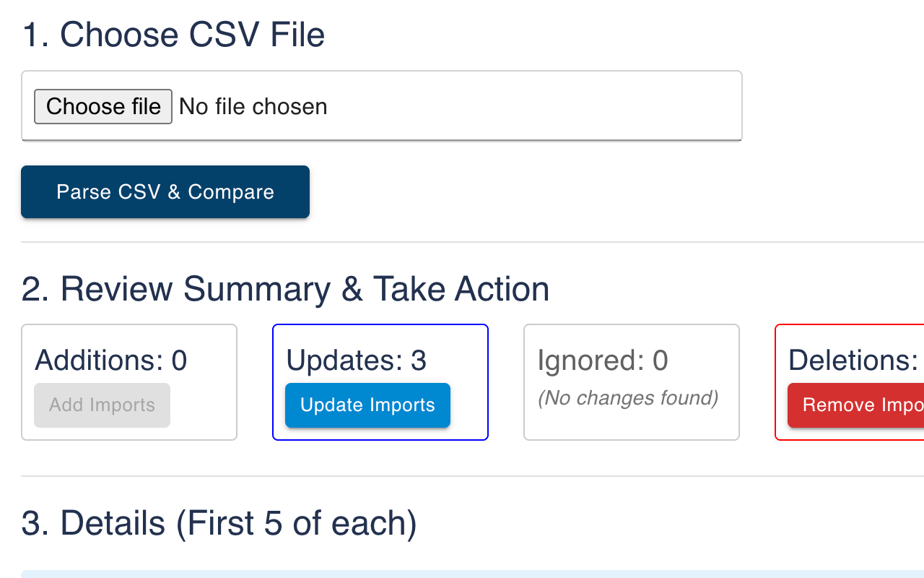Click the Ignored: 0 summary card

pos(631,381)
